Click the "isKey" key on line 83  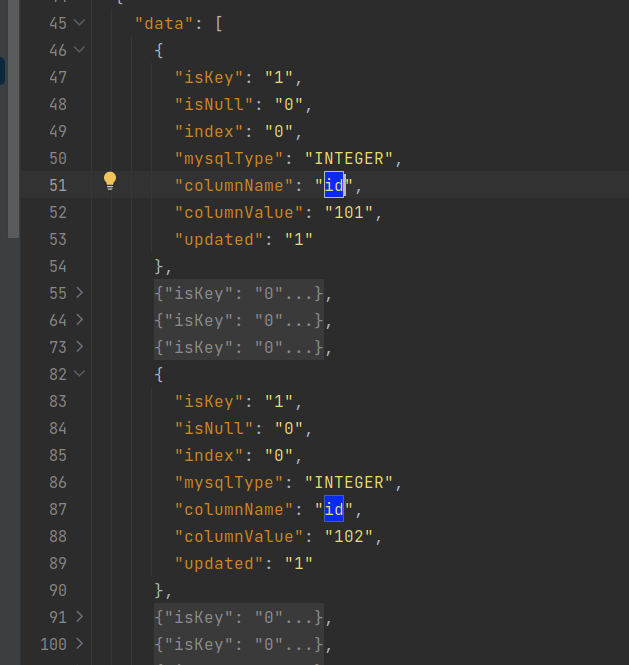tap(209, 402)
